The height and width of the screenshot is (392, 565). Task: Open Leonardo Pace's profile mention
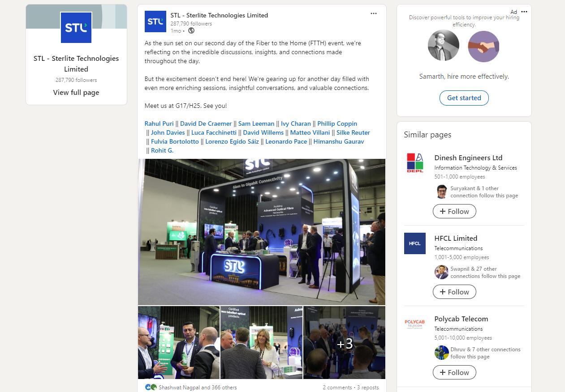click(x=286, y=141)
